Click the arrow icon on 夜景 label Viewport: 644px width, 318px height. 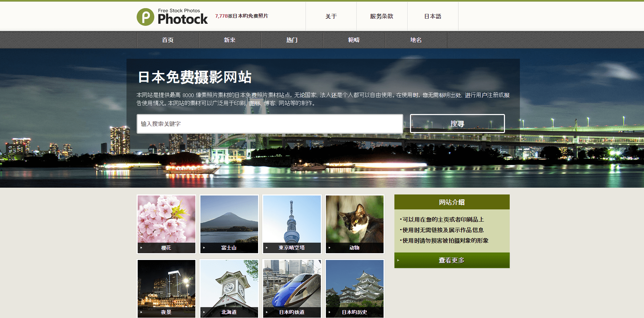(x=141, y=312)
